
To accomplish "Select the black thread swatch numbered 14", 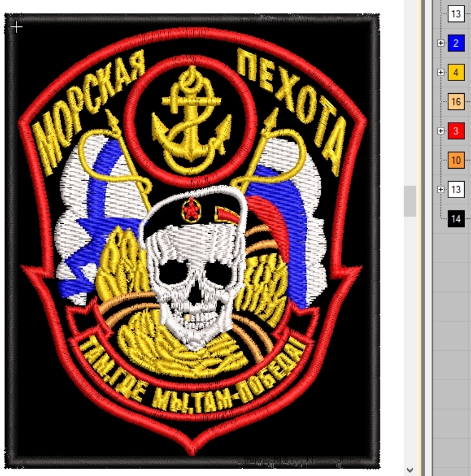I will (x=456, y=218).
